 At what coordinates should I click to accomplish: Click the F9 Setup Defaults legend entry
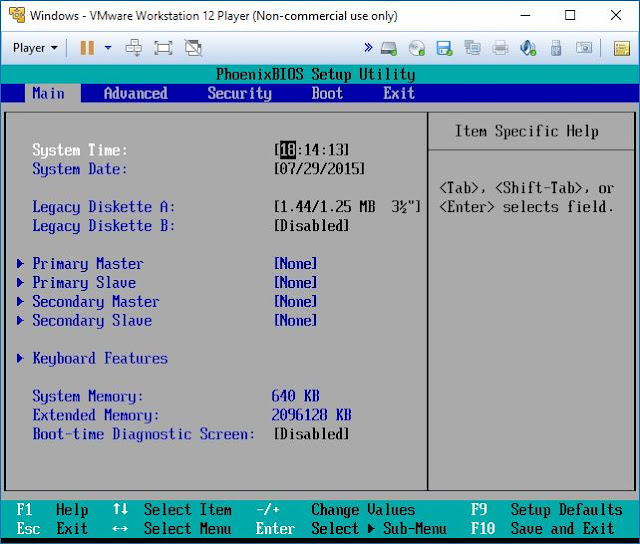pyautogui.click(x=547, y=509)
